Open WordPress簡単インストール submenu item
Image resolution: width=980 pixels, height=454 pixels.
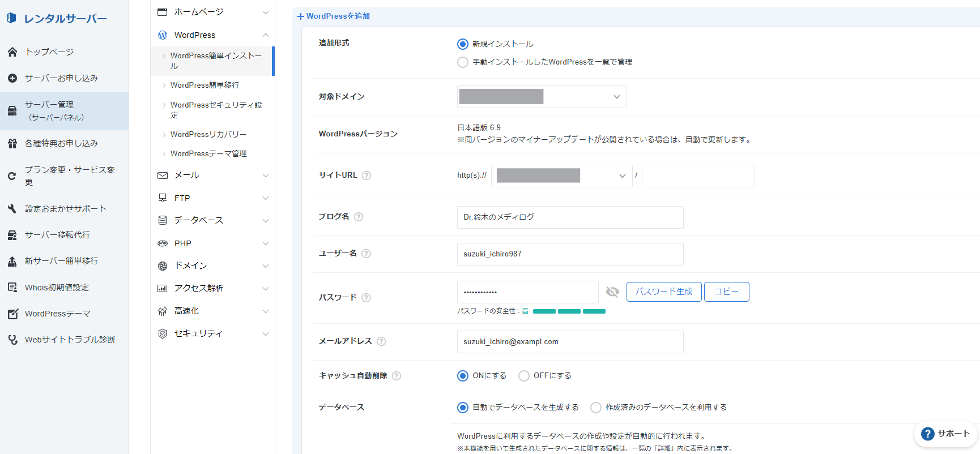pyautogui.click(x=212, y=61)
